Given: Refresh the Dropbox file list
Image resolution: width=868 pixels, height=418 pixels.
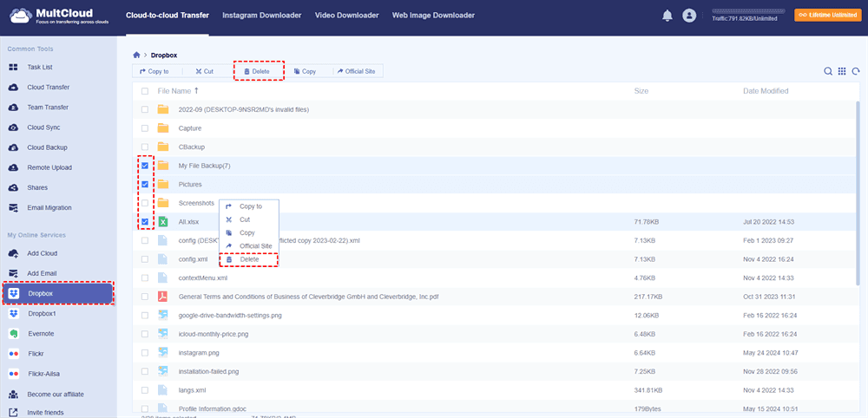Looking at the screenshot, I should pos(855,71).
